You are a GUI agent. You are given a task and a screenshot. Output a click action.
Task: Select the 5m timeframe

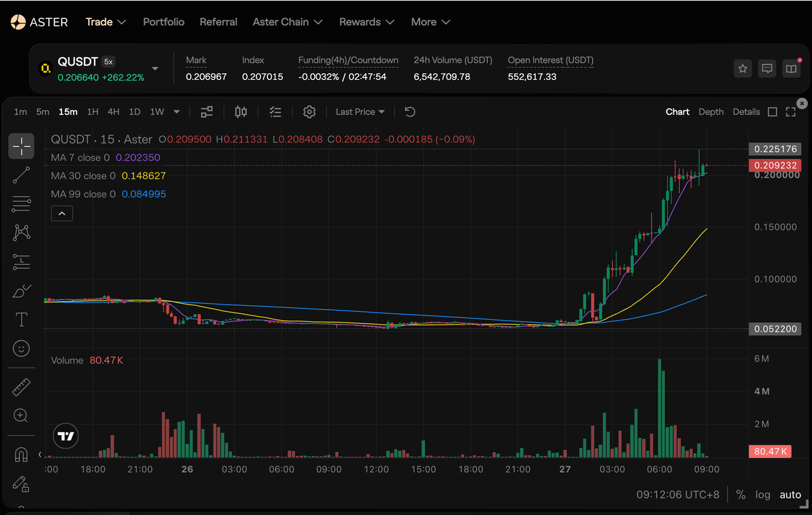click(x=43, y=112)
